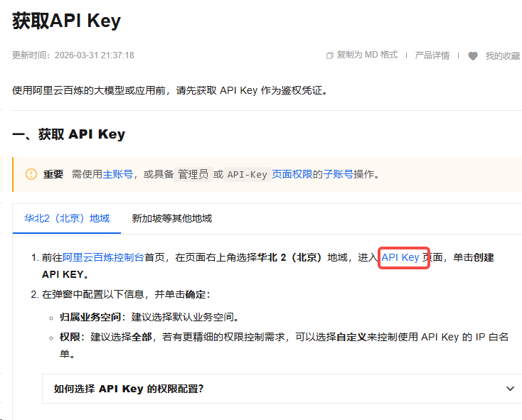The width and height of the screenshot is (522, 420).
Task: Open the API Key page link
Action: tap(400, 257)
